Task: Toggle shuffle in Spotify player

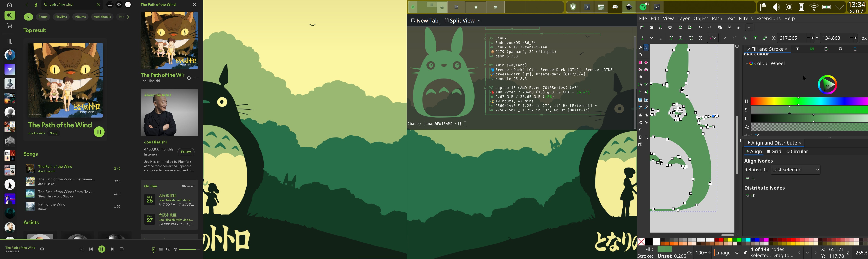Action: click(x=82, y=249)
